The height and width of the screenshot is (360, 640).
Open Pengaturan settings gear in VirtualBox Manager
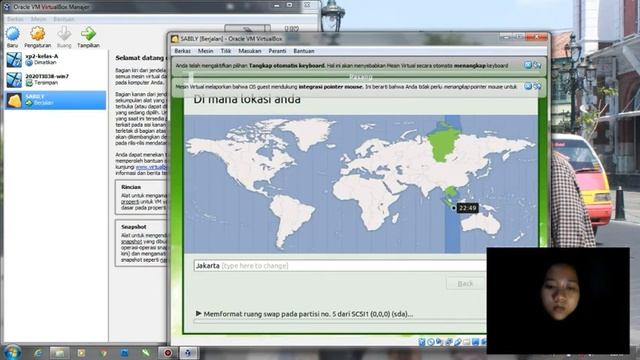coord(38,34)
